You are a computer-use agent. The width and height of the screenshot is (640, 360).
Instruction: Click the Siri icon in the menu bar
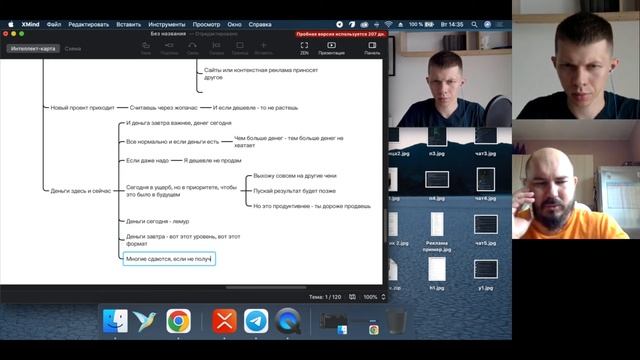[487, 24]
